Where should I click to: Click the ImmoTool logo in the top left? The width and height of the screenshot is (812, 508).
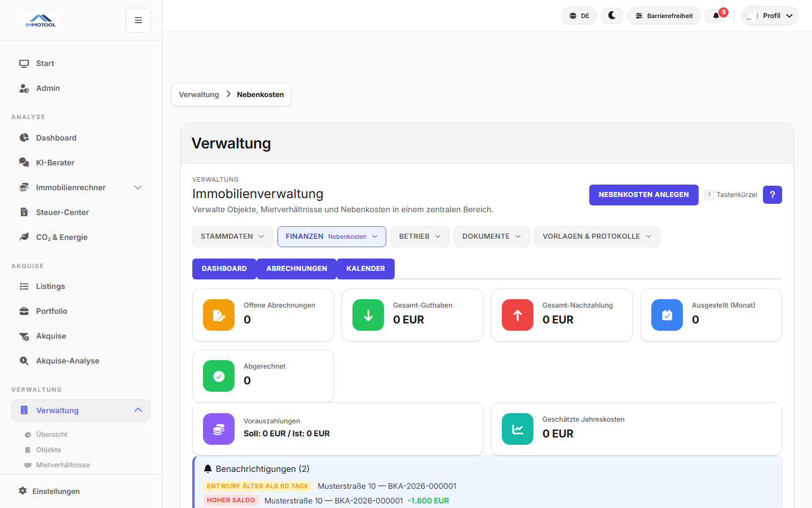tap(40, 20)
